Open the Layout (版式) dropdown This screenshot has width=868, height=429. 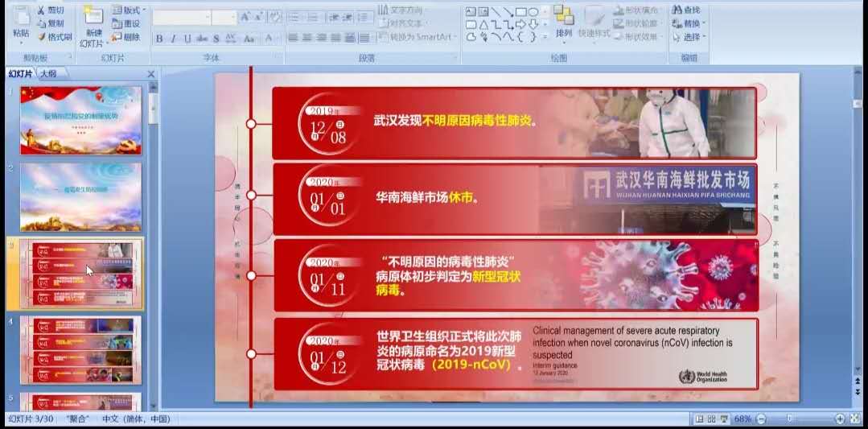(129, 10)
